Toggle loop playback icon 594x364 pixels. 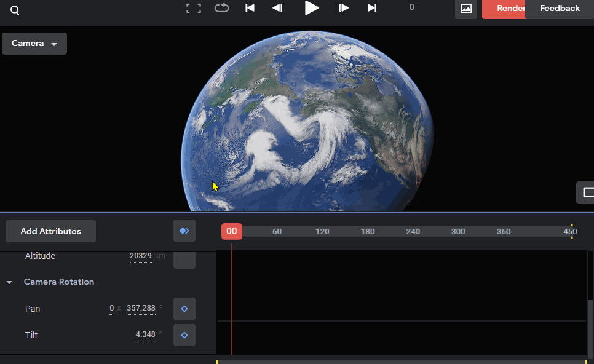221,8
